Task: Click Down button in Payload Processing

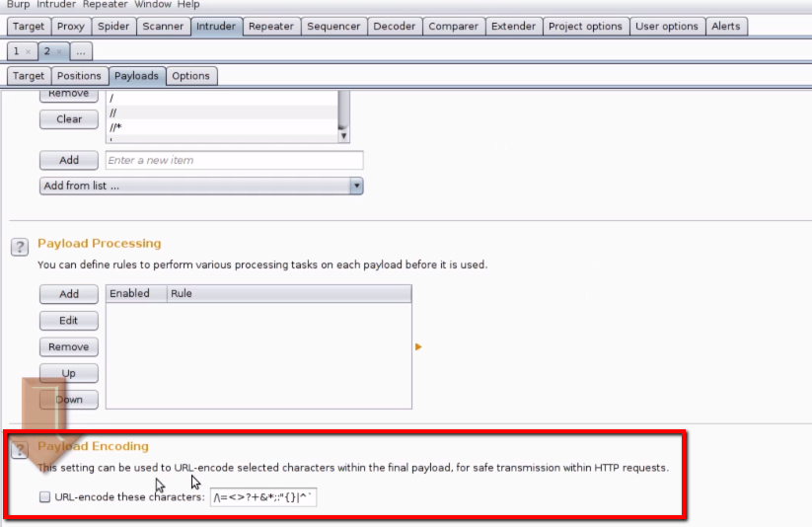Action: click(69, 400)
